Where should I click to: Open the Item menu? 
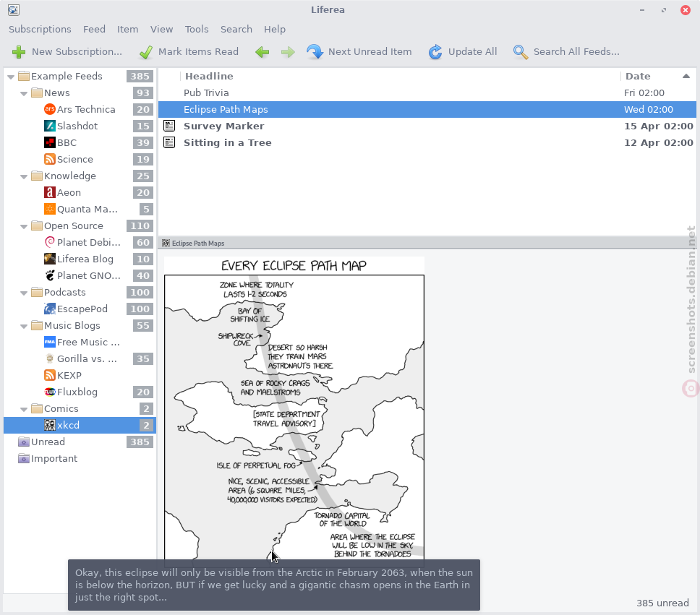tap(128, 29)
